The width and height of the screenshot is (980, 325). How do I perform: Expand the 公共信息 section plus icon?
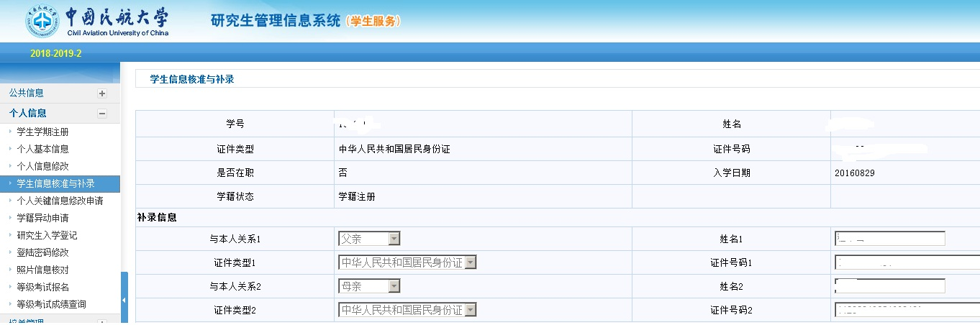(102, 93)
